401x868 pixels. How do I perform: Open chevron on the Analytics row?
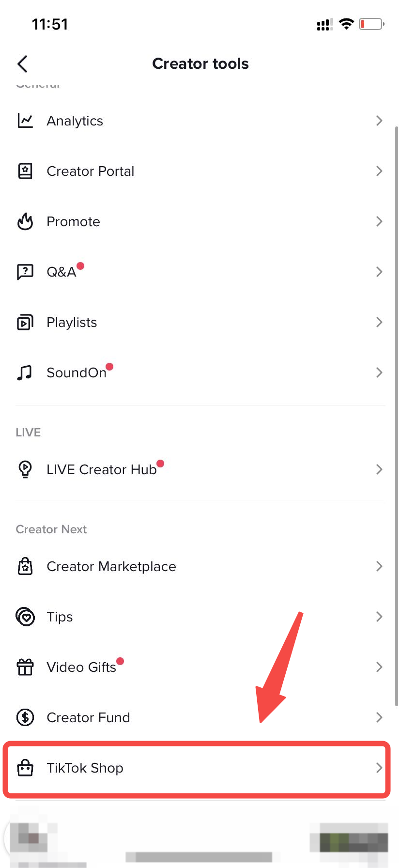point(379,121)
